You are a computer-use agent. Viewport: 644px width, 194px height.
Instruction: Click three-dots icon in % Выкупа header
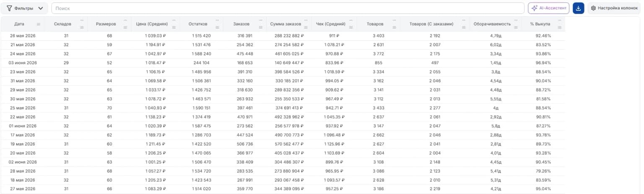[560, 20]
